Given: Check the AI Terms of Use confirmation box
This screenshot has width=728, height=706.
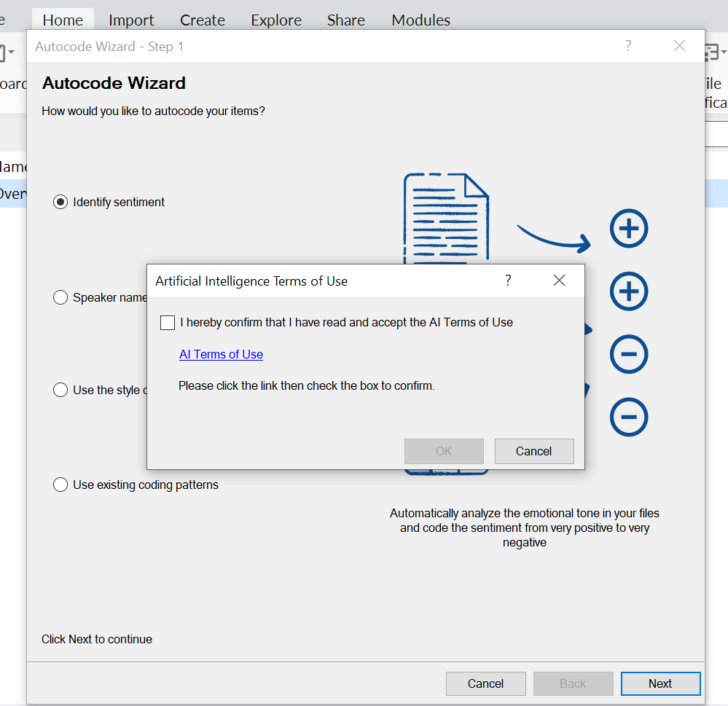Looking at the screenshot, I should pos(168,323).
